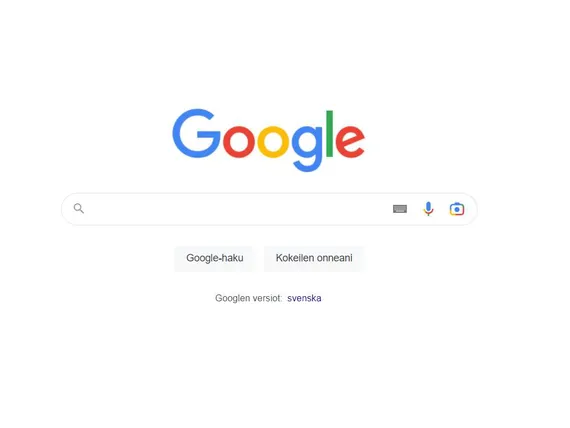Viewport: 570px width, 428px height.
Task: Click the blue capital G in the logo
Action: click(x=197, y=133)
